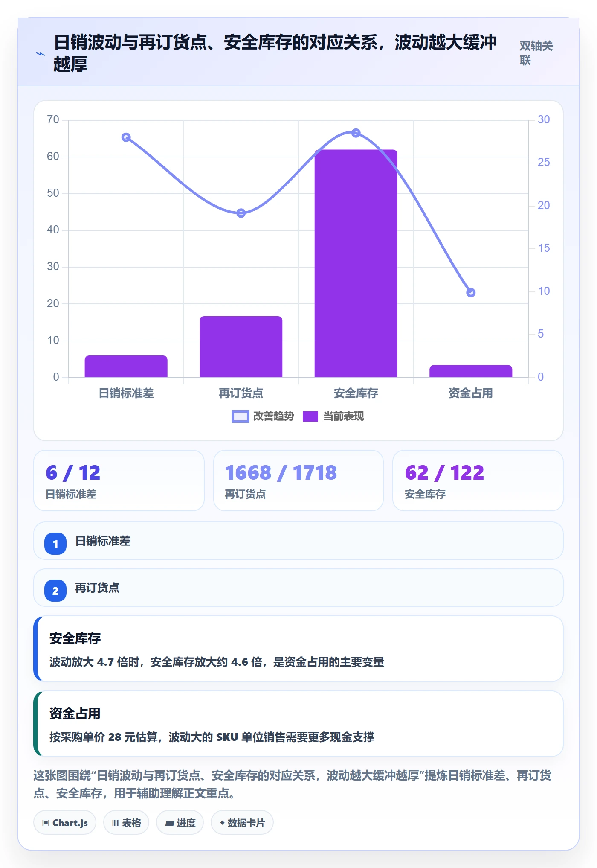Click the lightning icon beside the title
The image size is (597, 868).
pyautogui.click(x=40, y=54)
